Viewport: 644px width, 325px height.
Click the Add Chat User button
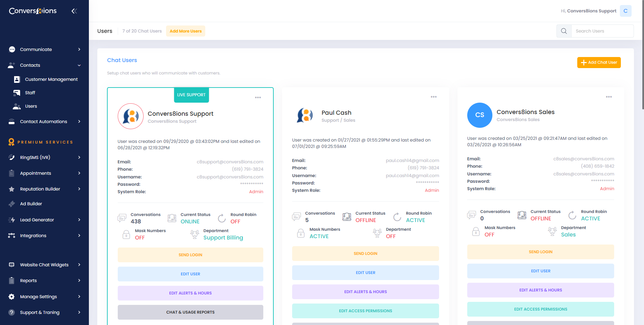(599, 62)
